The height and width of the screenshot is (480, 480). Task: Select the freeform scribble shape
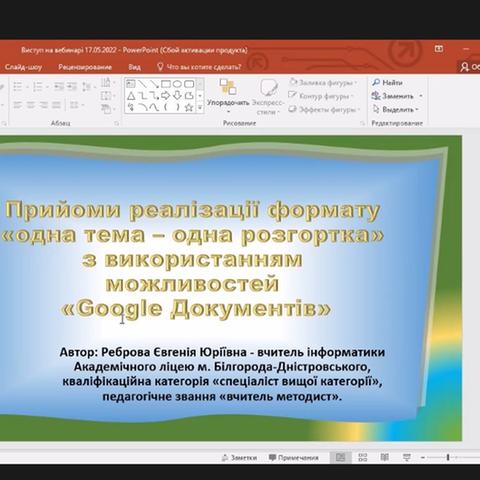pyautogui.click(x=131, y=107)
